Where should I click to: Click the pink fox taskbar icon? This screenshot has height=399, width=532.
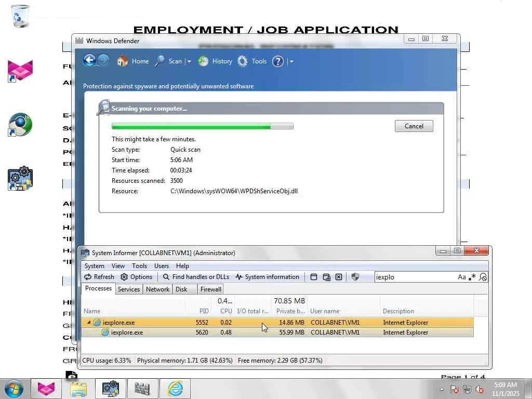point(46,389)
